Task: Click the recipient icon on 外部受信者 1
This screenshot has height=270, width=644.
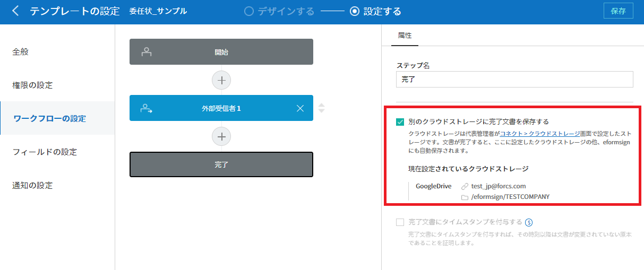Action: 147,108
